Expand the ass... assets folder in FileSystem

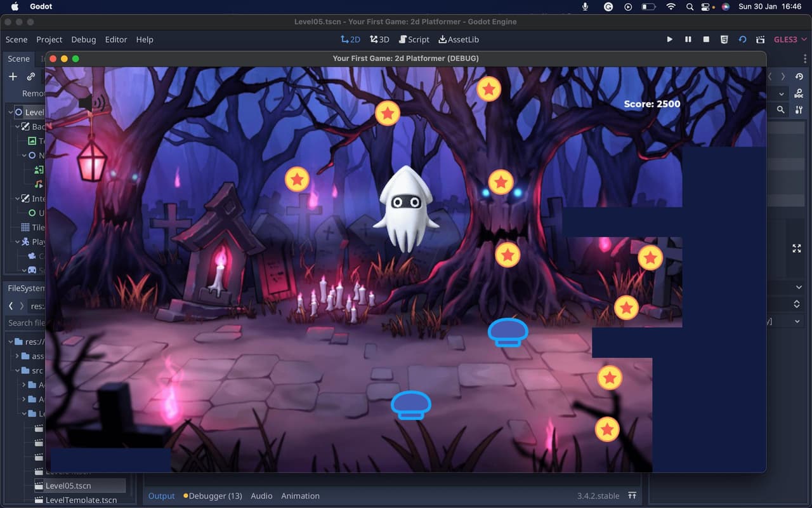17,356
